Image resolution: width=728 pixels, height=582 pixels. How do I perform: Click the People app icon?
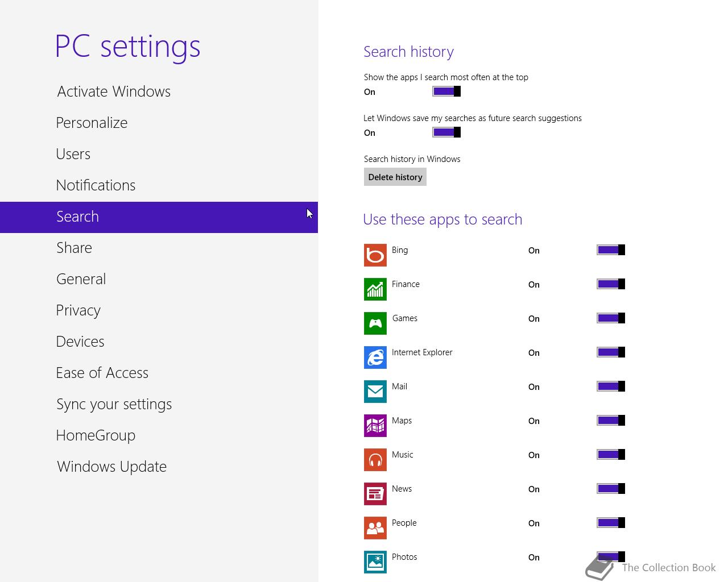pos(375,528)
